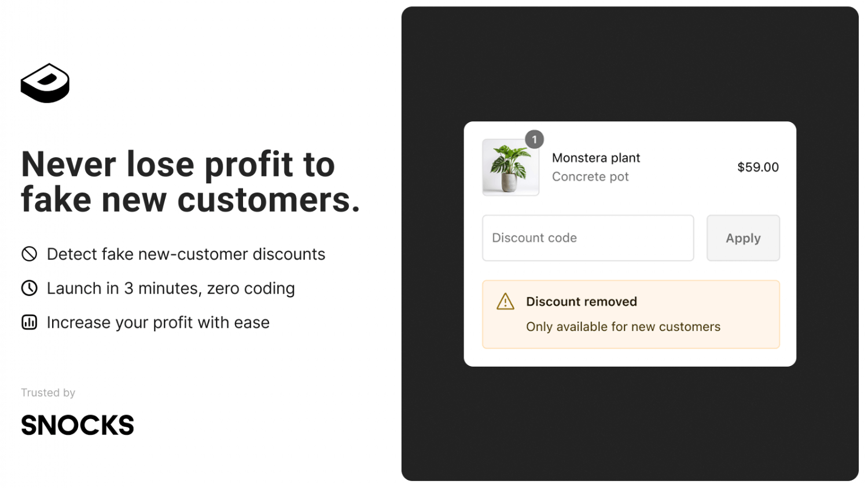Click the Detect fake new-customer discounts text
Screen dimensions: 868x488
pyautogui.click(x=186, y=254)
